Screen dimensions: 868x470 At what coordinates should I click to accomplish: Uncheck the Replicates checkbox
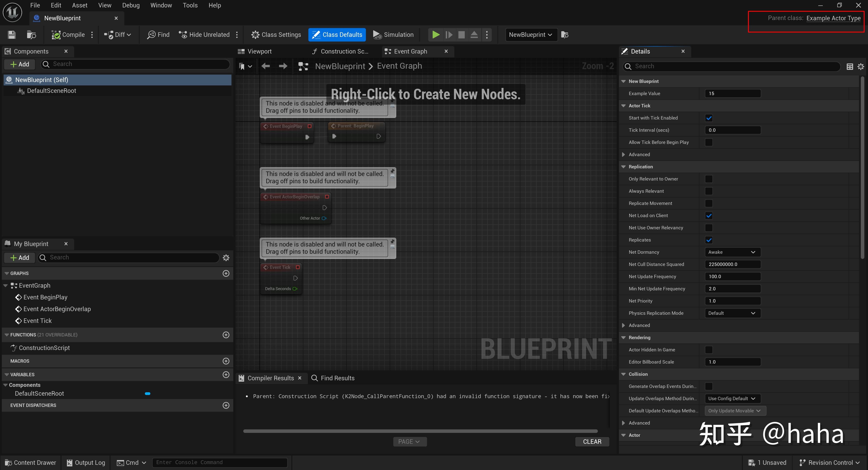click(x=709, y=240)
